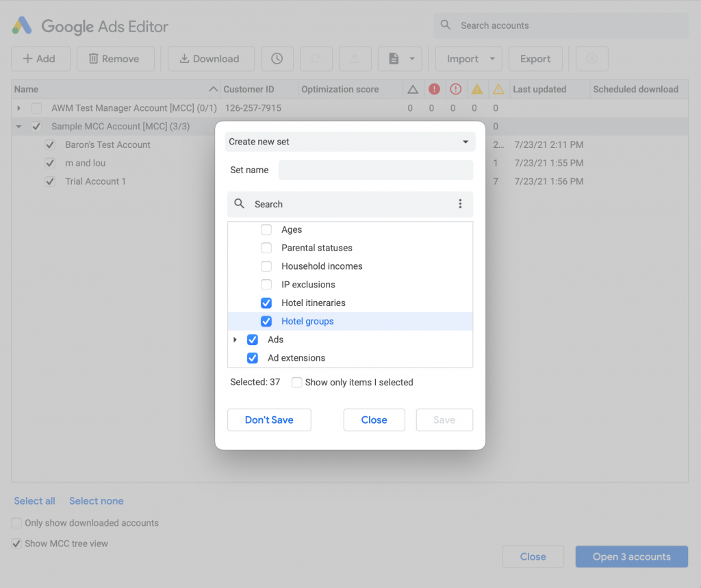
Task: Click the Select all link
Action: pos(34,501)
